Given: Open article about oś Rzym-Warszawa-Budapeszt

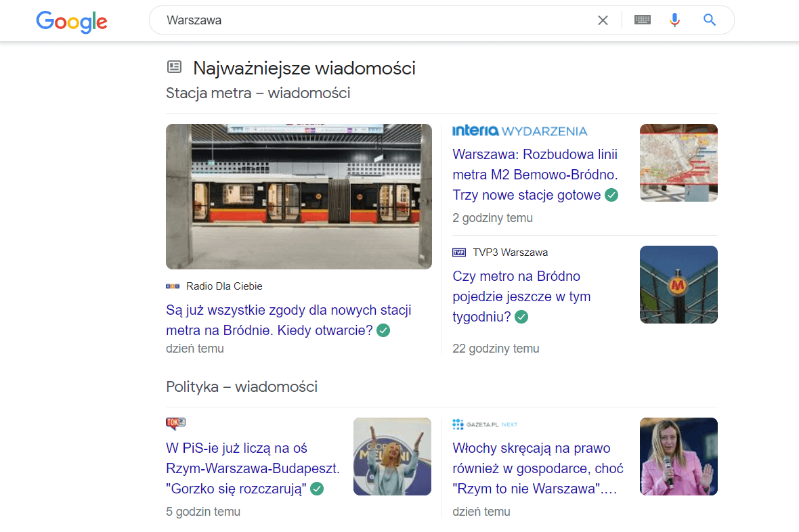Looking at the screenshot, I should 253,468.
